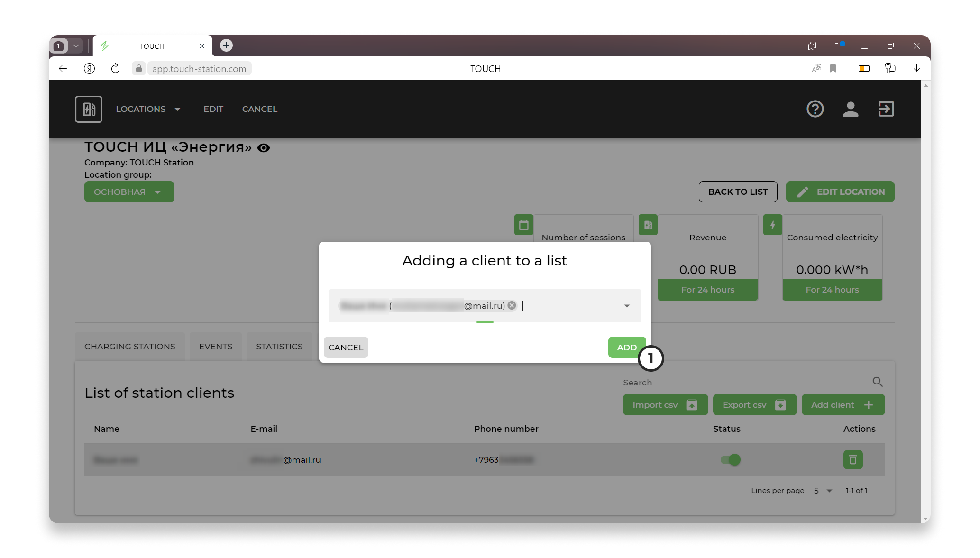Open the downloads arrow icon

(x=916, y=69)
